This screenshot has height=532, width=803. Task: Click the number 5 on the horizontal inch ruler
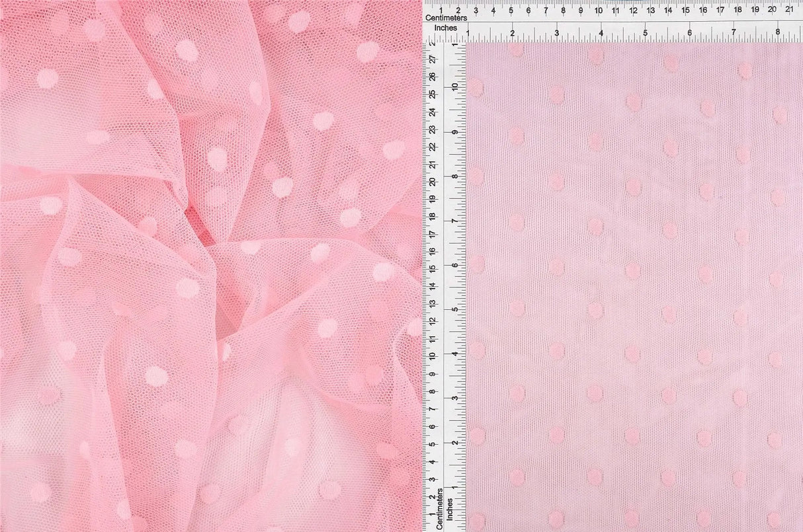tap(646, 32)
